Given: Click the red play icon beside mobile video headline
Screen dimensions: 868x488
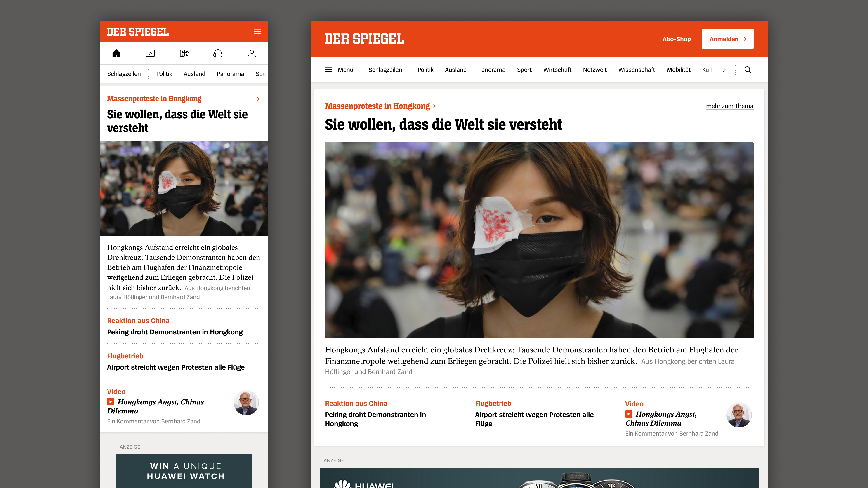Looking at the screenshot, I should point(111,402).
